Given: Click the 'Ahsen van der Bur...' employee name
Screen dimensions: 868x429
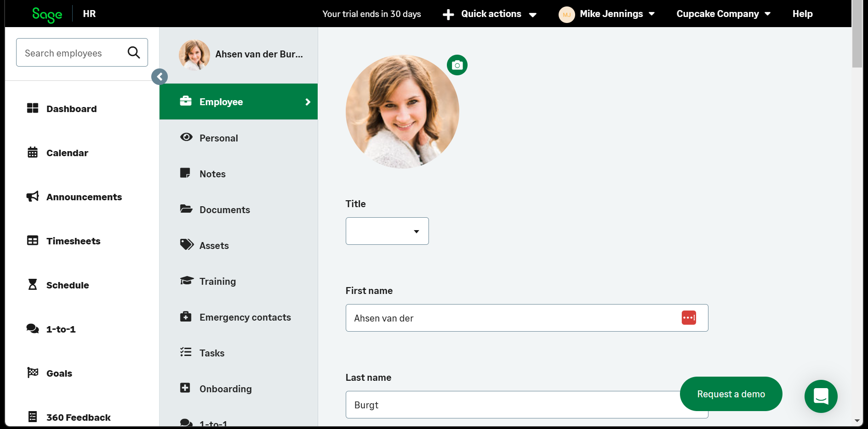Looking at the screenshot, I should tap(259, 54).
